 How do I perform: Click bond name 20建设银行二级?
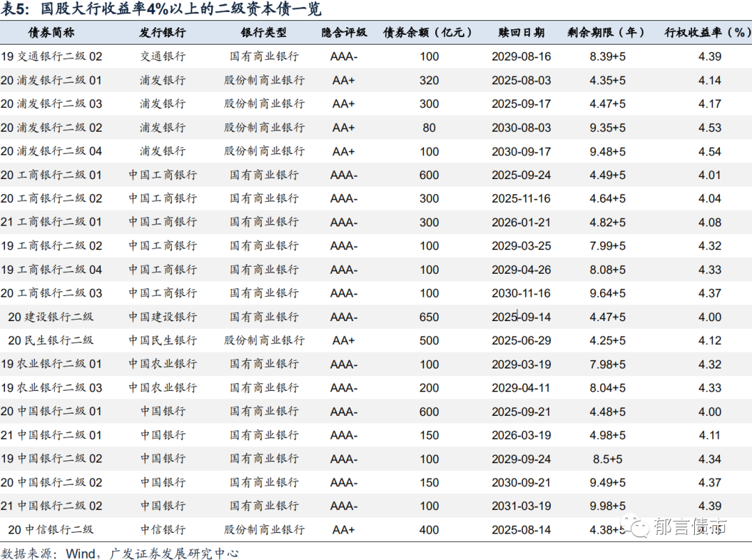pos(51,317)
